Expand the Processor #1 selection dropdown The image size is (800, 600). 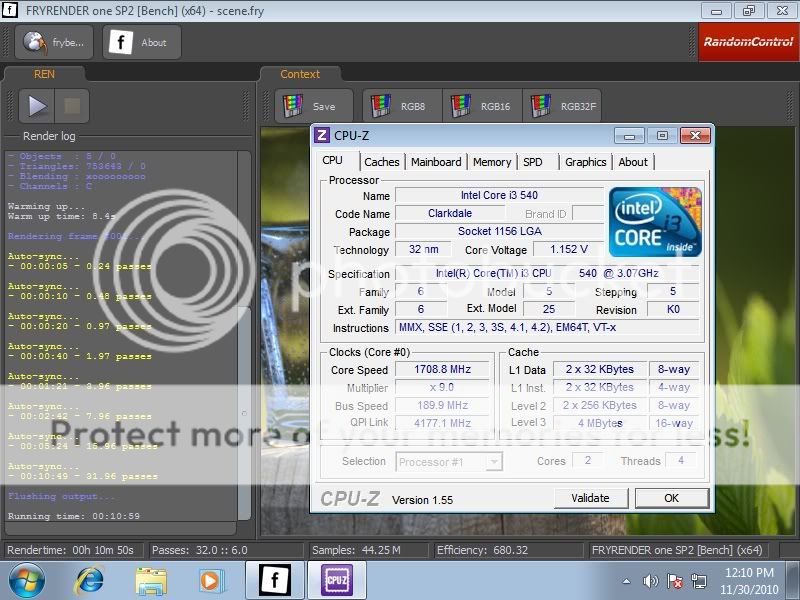[493, 462]
